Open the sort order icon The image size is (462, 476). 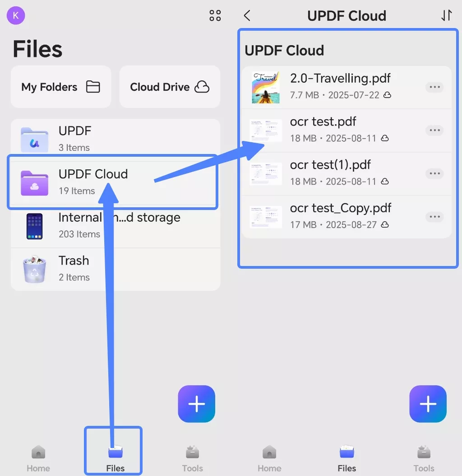446,15
